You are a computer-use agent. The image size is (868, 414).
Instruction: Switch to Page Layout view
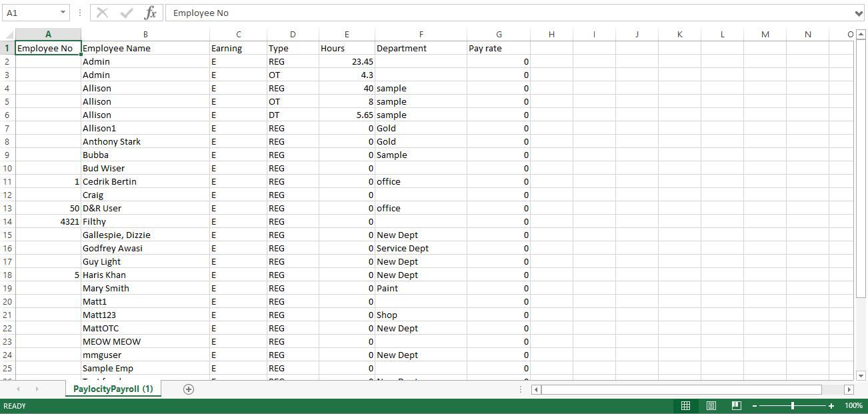(x=711, y=406)
